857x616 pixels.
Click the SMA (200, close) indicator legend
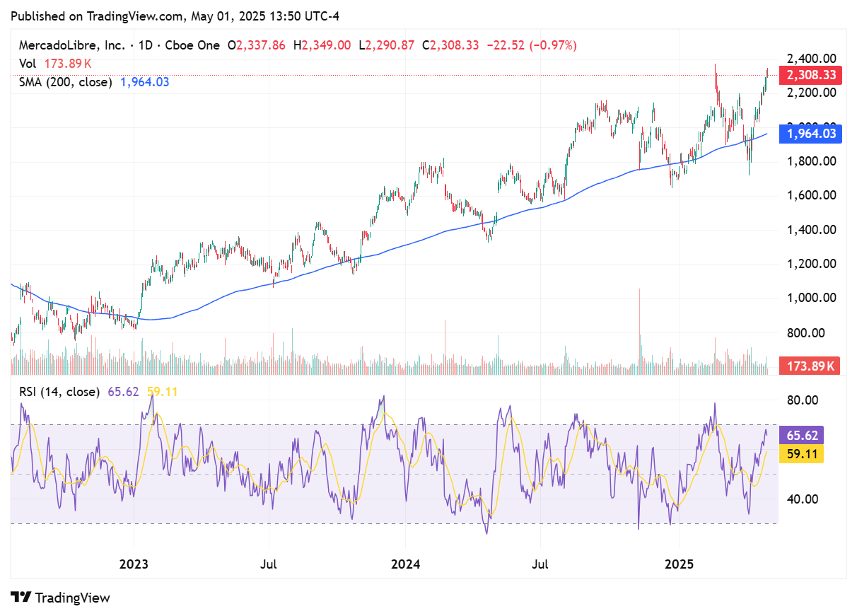66,82
